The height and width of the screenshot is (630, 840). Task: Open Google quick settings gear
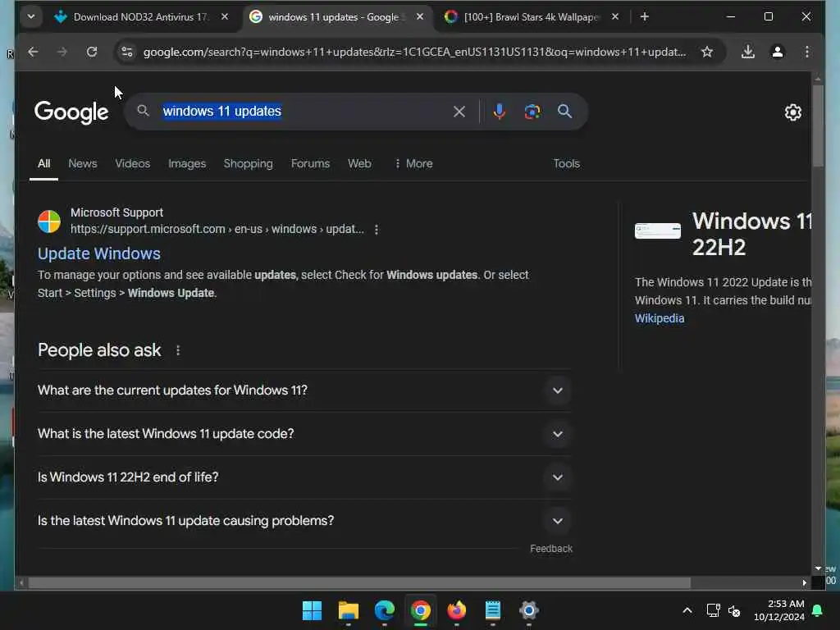coord(793,112)
